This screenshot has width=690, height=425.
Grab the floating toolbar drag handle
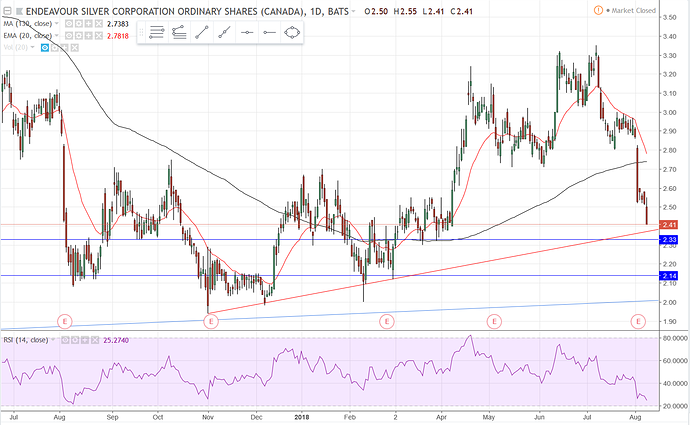[141, 33]
